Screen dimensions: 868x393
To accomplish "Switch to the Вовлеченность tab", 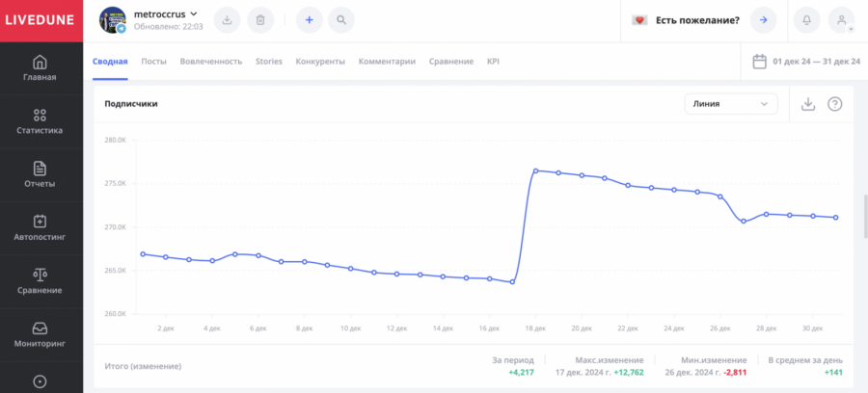I will 211,62.
